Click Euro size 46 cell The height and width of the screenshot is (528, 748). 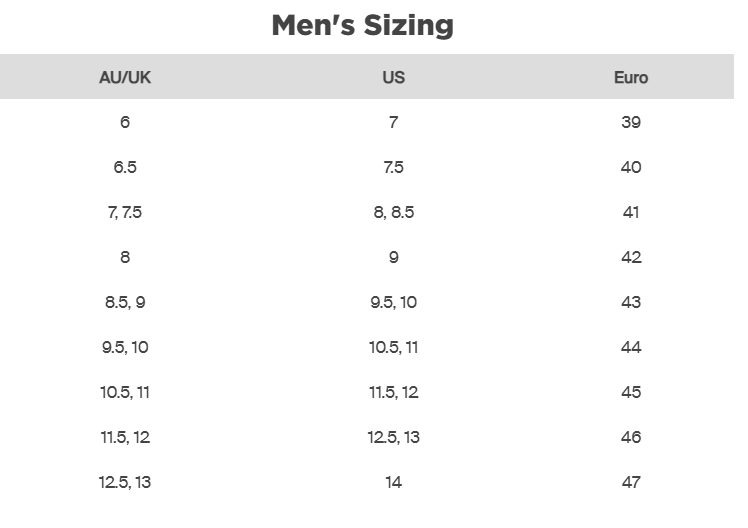[x=631, y=437]
